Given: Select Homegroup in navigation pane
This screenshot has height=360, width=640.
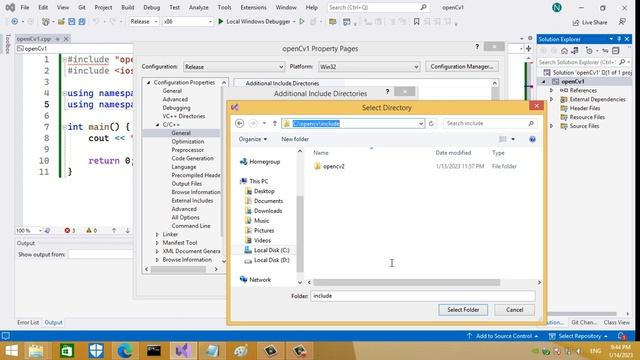Looking at the screenshot, I should pos(260,162).
